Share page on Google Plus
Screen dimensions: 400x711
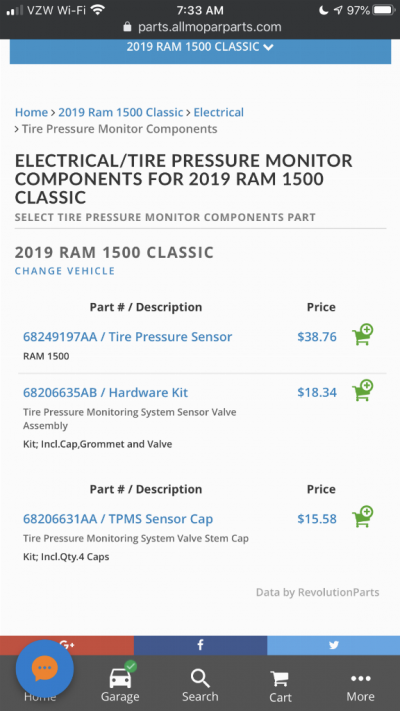coord(67,645)
